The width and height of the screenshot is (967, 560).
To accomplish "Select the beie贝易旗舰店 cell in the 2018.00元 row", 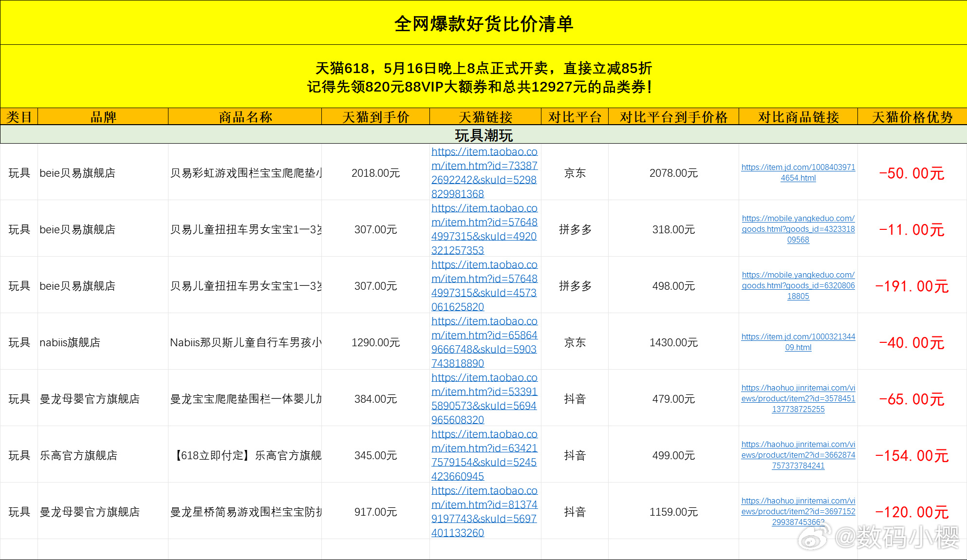I will pos(103,173).
